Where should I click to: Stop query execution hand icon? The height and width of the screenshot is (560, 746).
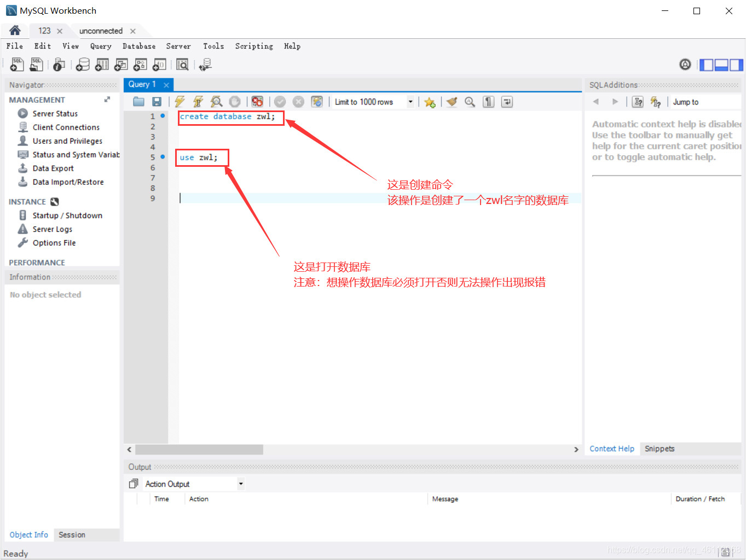coord(235,102)
